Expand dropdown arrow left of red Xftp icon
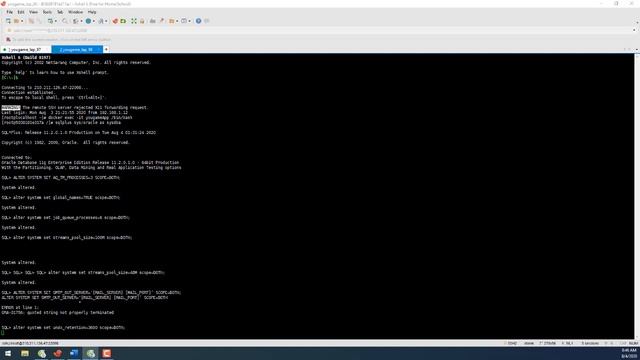 click(x=106, y=21)
